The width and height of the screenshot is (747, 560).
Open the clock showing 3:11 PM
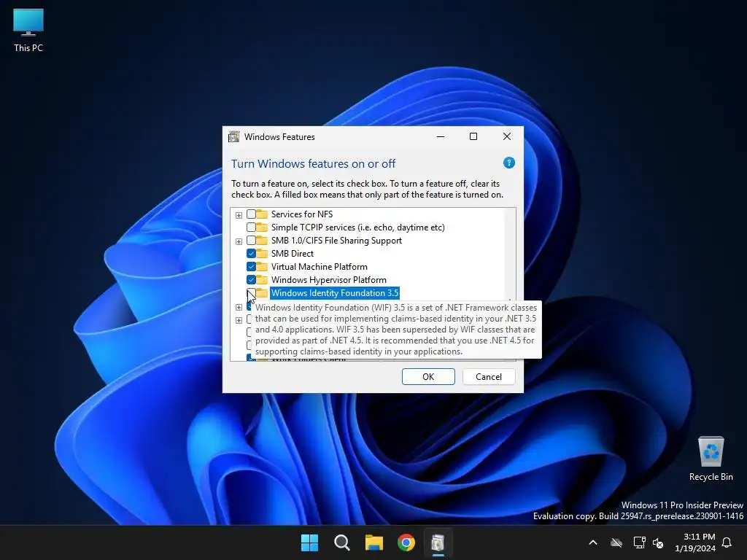695,542
